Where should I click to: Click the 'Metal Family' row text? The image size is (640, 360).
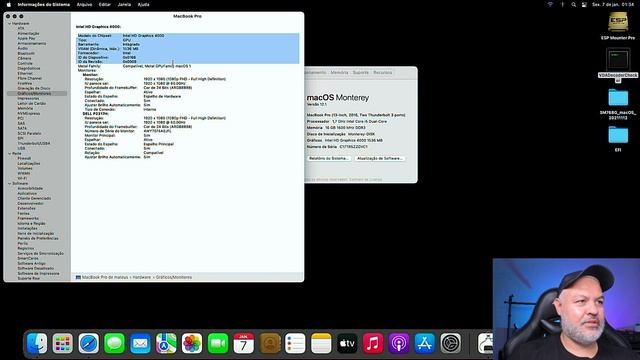(135, 66)
